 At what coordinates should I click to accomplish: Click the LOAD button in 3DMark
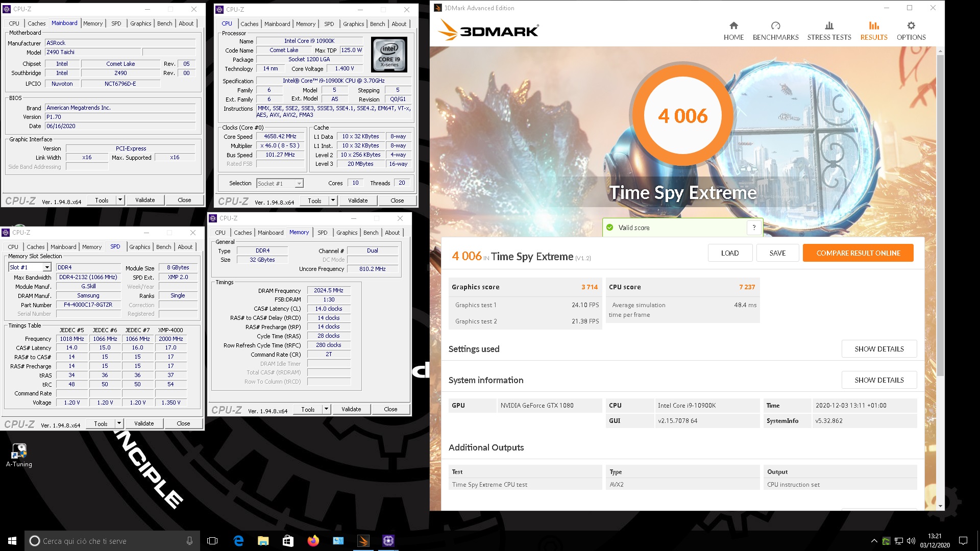coord(730,253)
